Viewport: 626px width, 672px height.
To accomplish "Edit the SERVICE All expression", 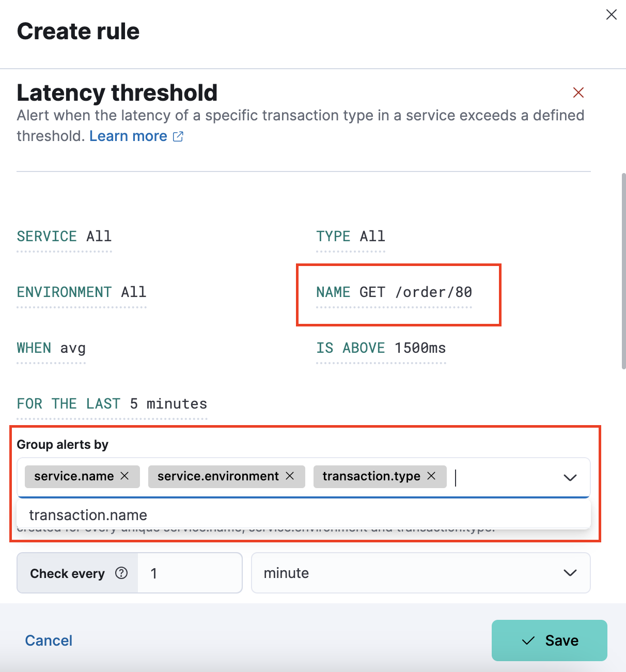I will point(64,237).
